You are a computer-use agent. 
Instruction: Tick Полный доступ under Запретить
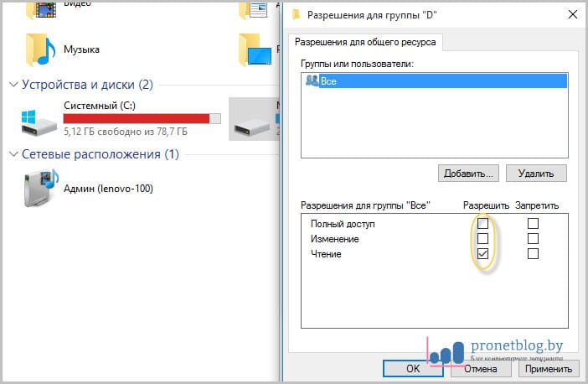pos(533,223)
